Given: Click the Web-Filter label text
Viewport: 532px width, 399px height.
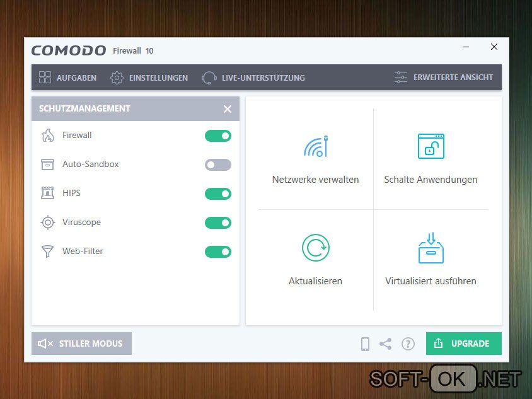Looking at the screenshot, I should pyautogui.click(x=83, y=251).
